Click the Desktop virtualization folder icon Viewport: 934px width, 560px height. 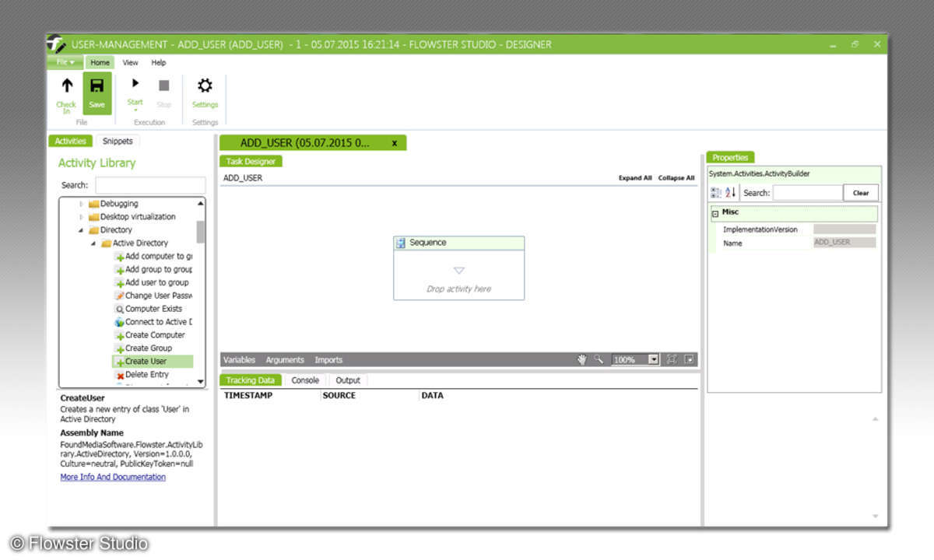pyautogui.click(x=93, y=217)
